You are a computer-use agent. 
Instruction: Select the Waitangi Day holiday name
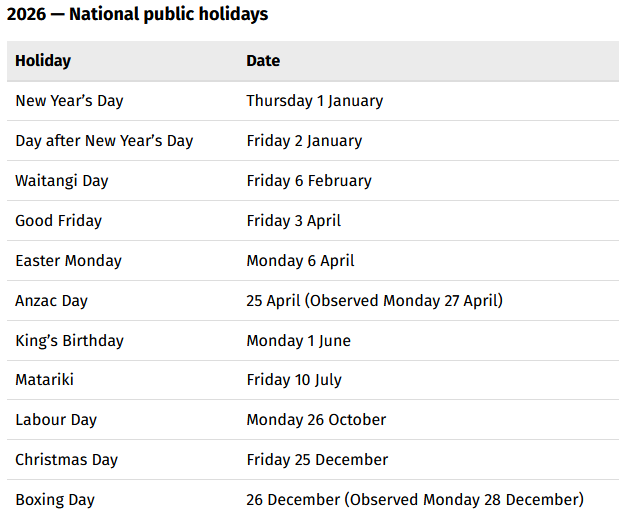[x=62, y=181]
